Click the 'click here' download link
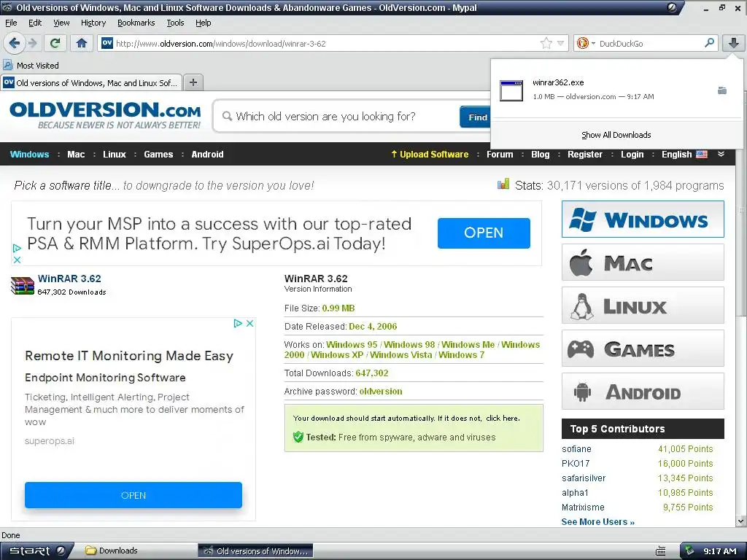The image size is (747, 560). pyautogui.click(x=502, y=418)
